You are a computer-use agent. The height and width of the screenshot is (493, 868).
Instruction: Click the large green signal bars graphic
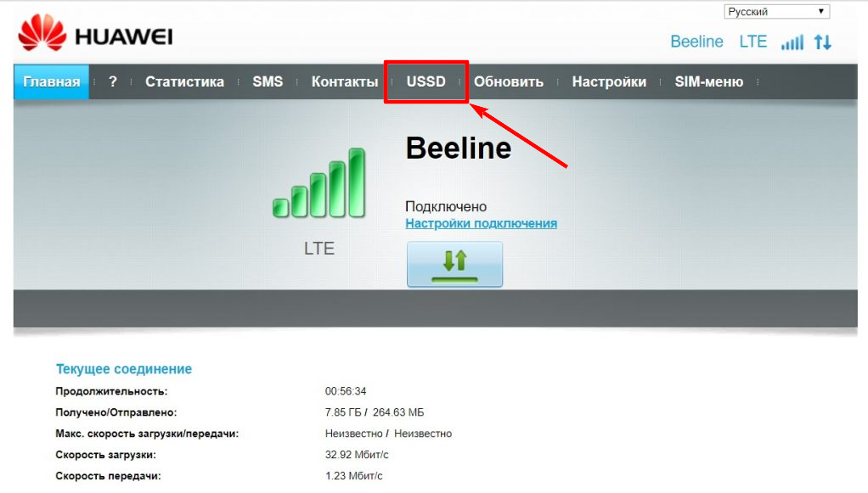coord(318,182)
